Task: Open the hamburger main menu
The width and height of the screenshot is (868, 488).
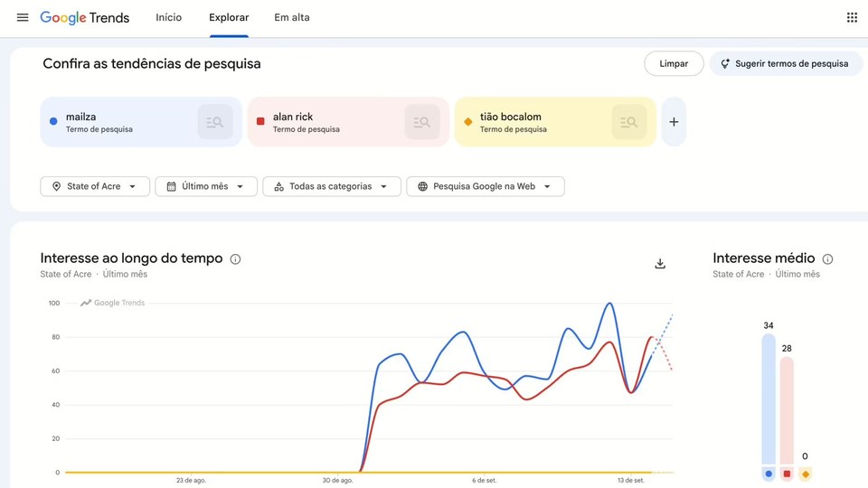Action: [x=23, y=17]
